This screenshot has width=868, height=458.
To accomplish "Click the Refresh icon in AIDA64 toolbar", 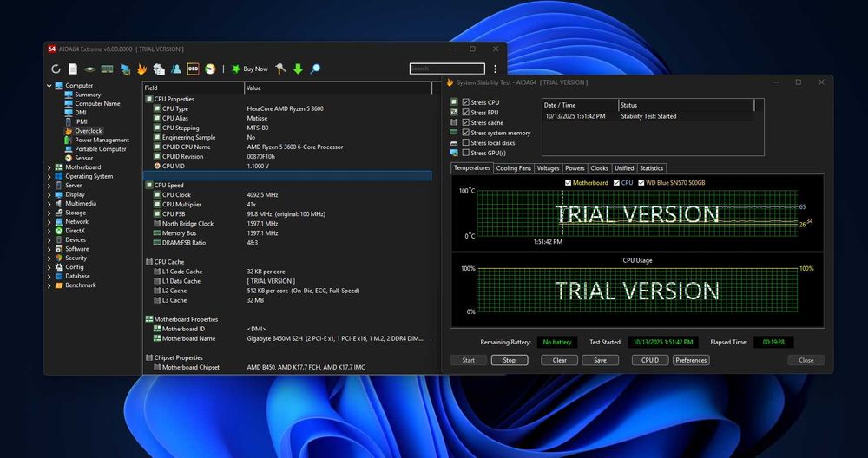I will [56, 69].
